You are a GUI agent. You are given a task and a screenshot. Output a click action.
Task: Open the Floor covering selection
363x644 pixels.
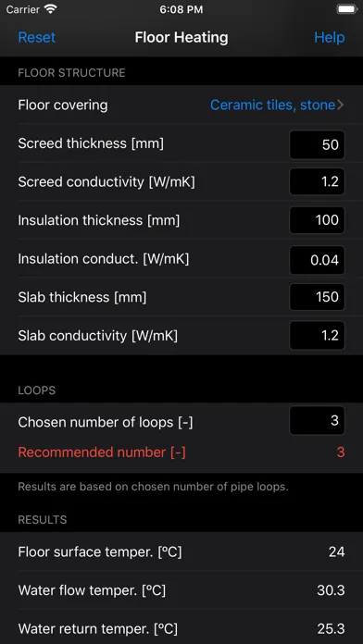(181, 105)
